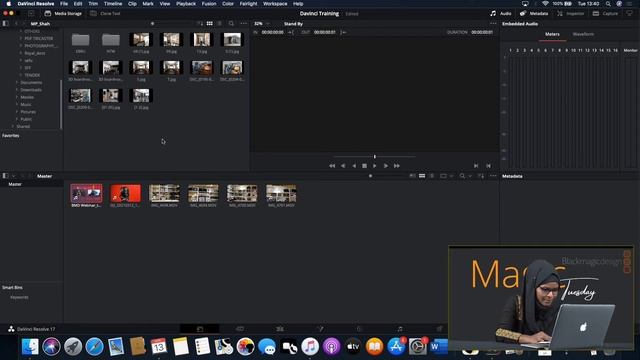The image size is (640, 360).
Task: Expand the Downloads folder in tree
Action: pos(17,90)
